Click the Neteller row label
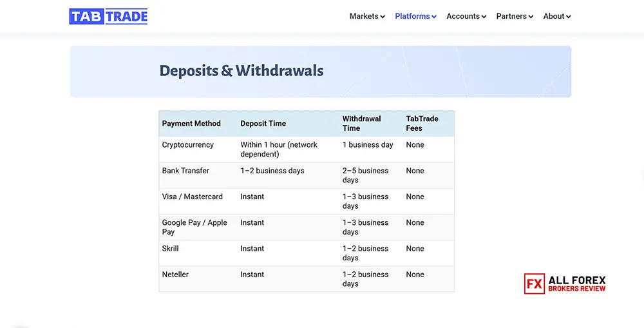 click(x=175, y=274)
